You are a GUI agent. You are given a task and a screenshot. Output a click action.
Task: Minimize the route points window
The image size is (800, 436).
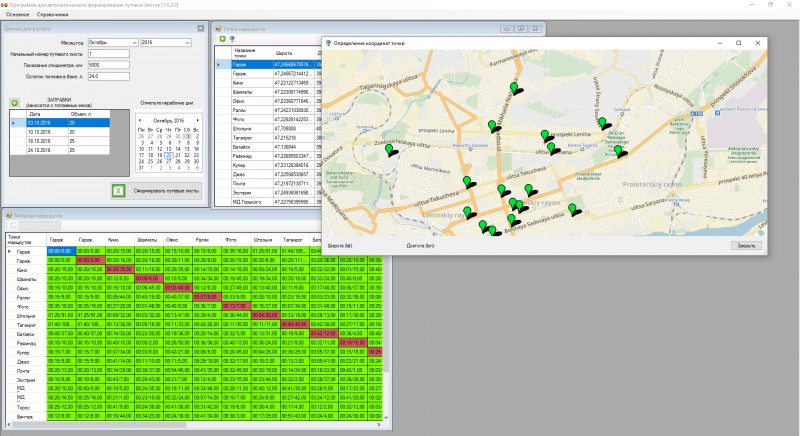(507, 29)
